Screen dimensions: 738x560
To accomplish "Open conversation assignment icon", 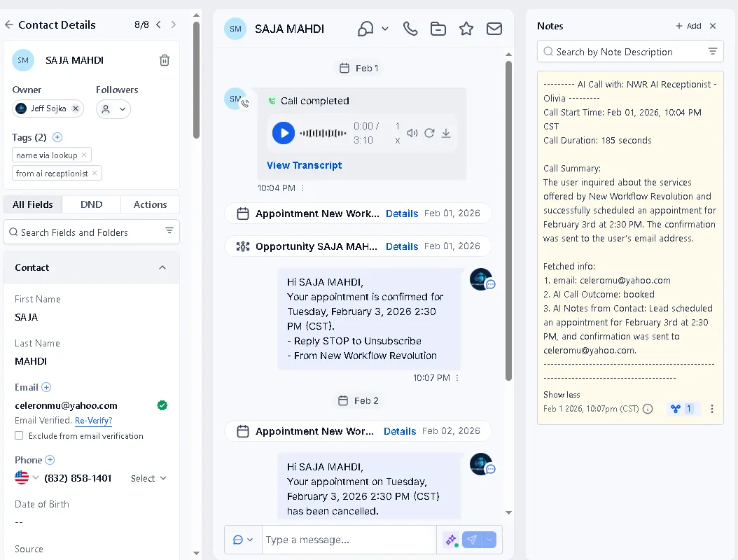I will (x=365, y=29).
